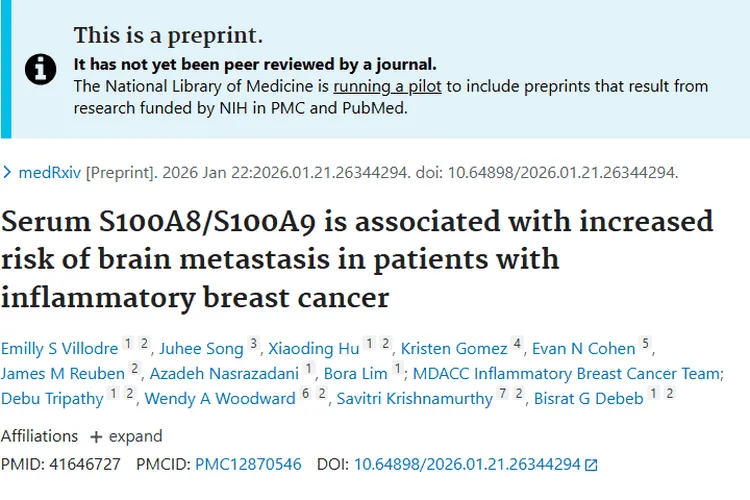Click the external link icon beside DOI
Screen dimensions: 750x500
591,465
